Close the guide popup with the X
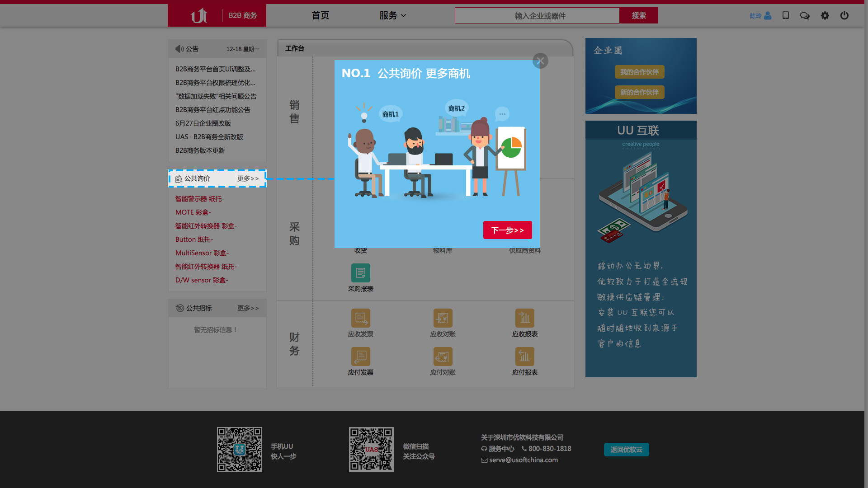 540,61
